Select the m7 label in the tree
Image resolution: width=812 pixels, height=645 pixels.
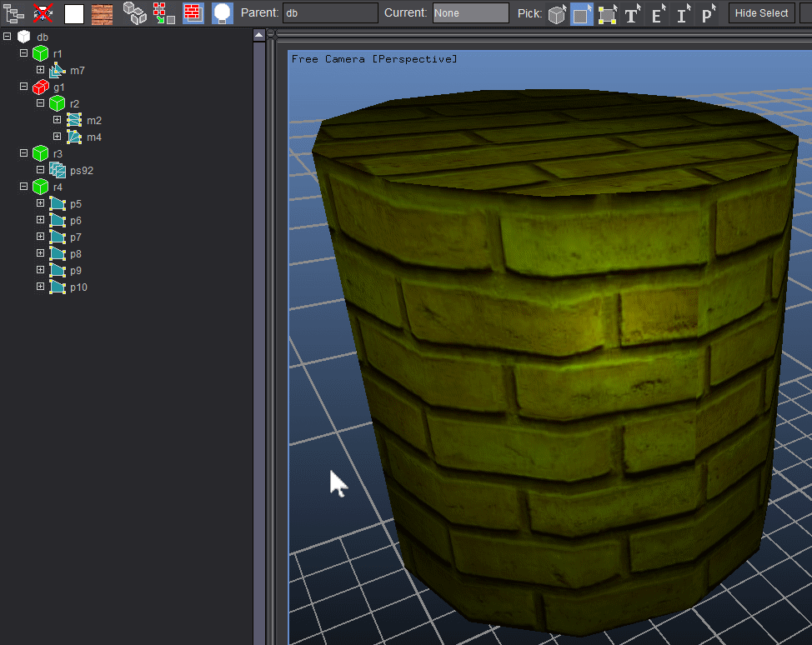coord(78,70)
